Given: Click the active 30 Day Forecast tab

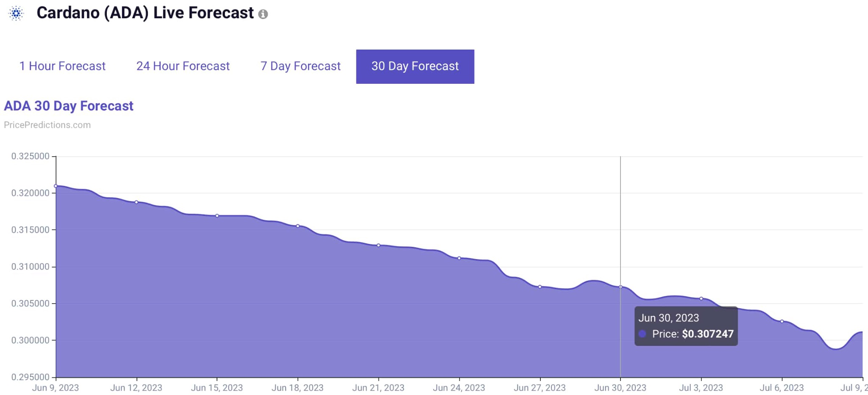Looking at the screenshot, I should tap(415, 66).
